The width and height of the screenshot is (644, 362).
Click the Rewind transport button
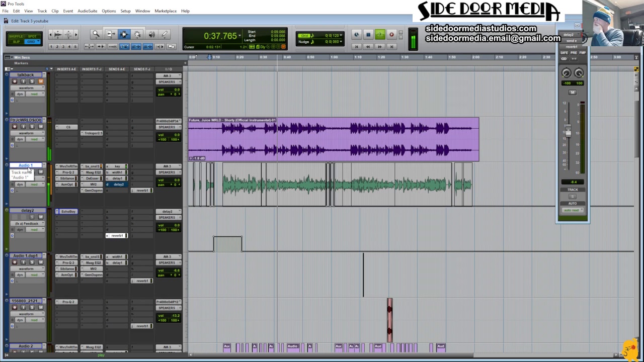click(368, 46)
